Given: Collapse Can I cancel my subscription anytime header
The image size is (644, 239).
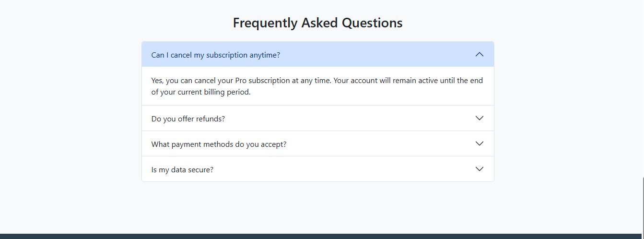Looking at the screenshot, I should pyautogui.click(x=215, y=55).
